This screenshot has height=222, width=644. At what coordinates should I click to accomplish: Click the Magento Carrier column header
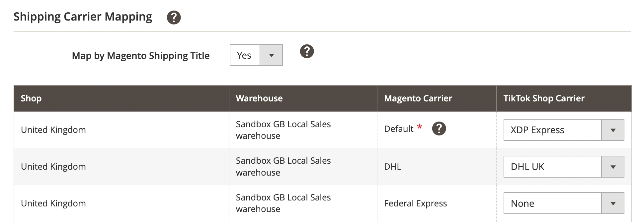pyautogui.click(x=418, y=98)
